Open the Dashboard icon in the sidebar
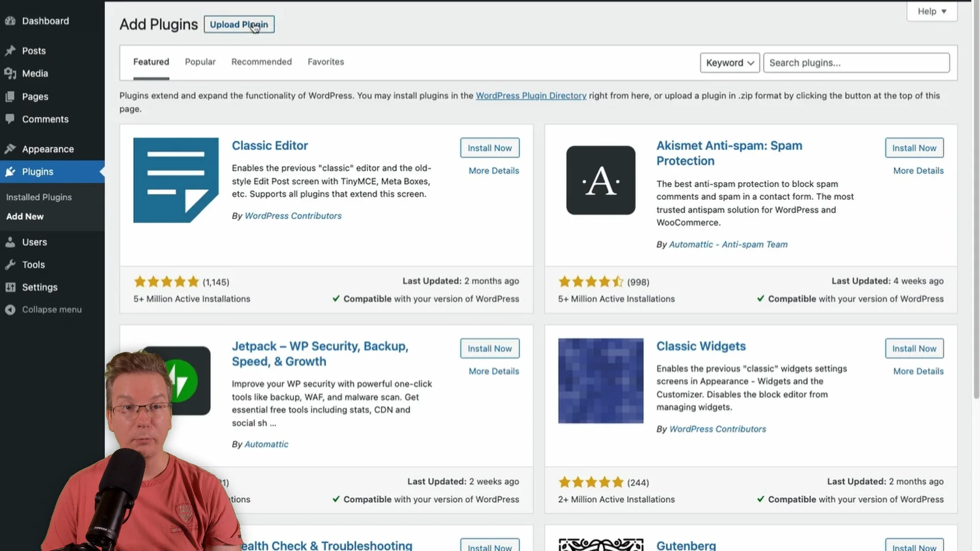The height and width of the screenshot is (551, 980). pos(10,20)
